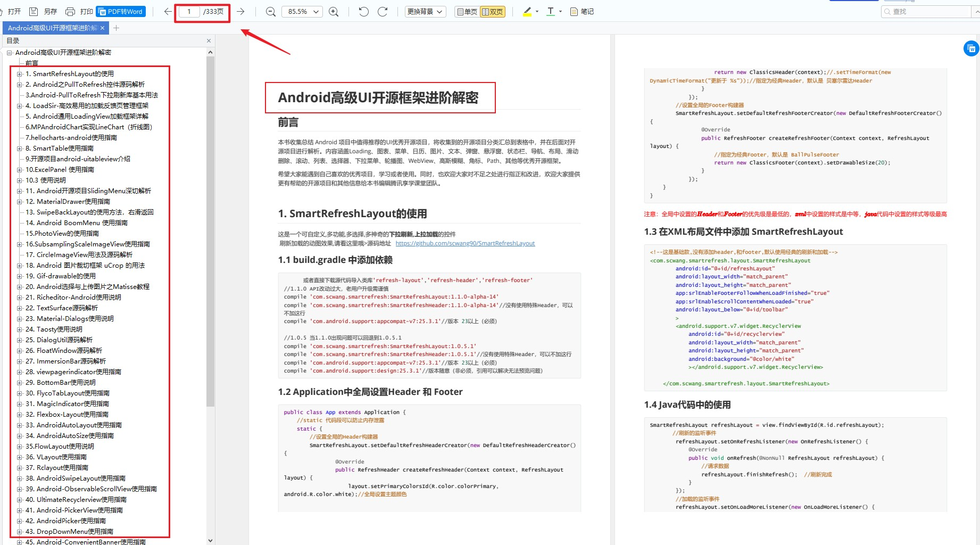This screenshot has width=980, height=545.
Task: Go to the next page arrow
Action: coord(240,11)
